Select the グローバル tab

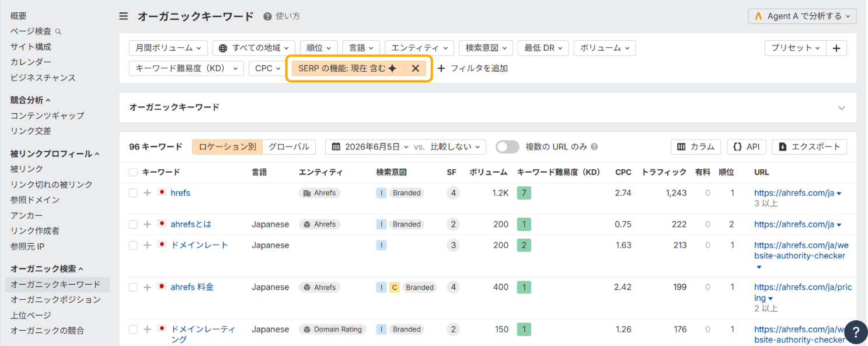289,146
